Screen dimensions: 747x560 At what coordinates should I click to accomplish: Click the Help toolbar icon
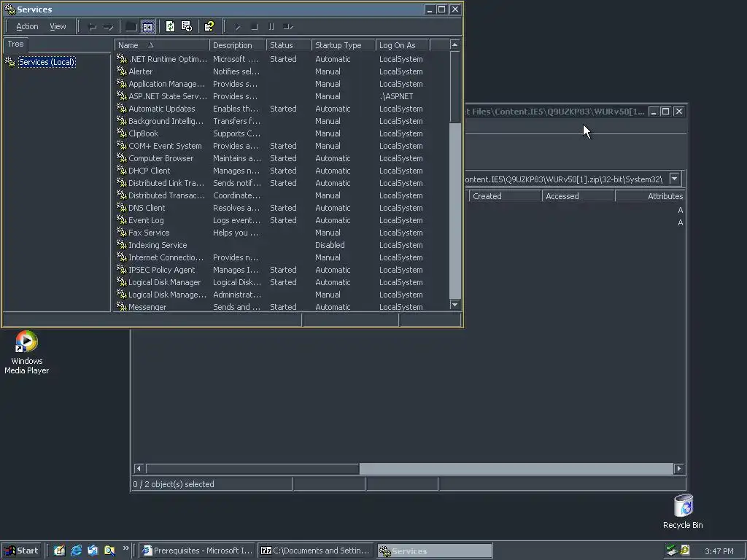(209, 27)
